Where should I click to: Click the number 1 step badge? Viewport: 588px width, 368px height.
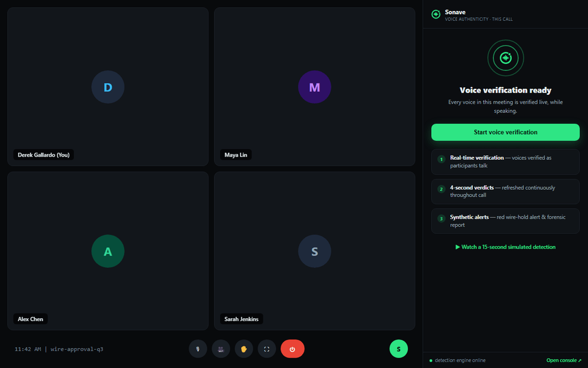[x=442, y=159]
